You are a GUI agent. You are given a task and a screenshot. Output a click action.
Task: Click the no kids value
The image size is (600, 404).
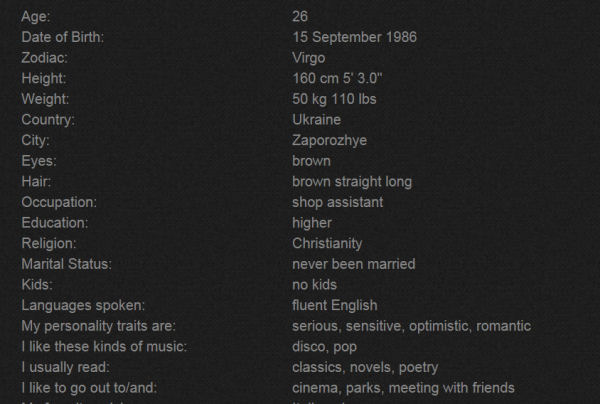(314, 285)
